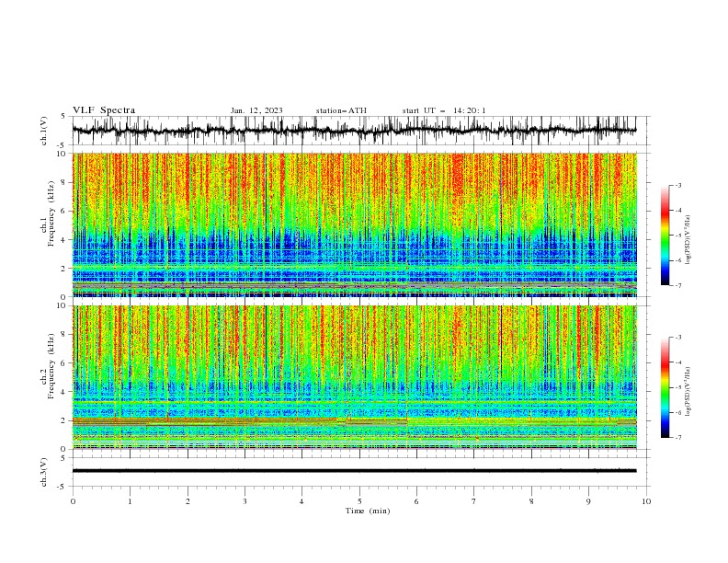Click the ch.2 Frequency (kHz) axis label

[48, 366]
